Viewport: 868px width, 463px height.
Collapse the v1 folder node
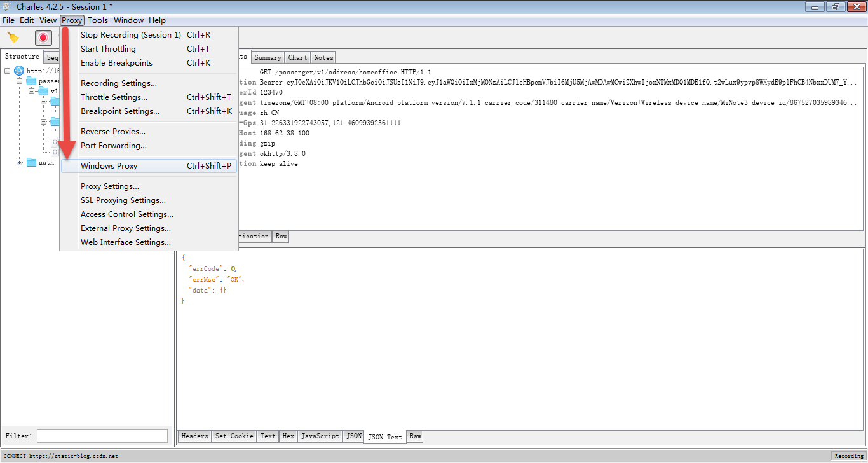pos(31,91)
